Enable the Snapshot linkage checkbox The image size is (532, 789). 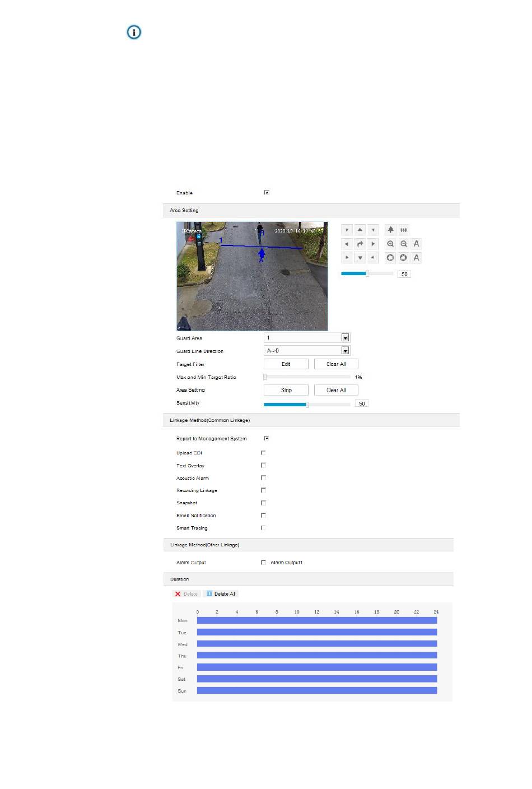tap(263, 503)
